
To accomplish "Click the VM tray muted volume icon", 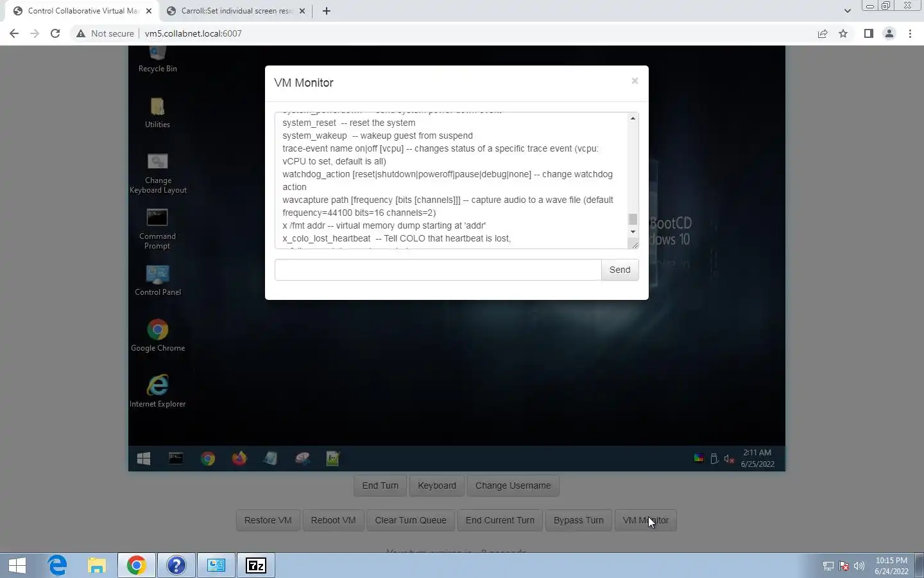I will pos(729,459).
